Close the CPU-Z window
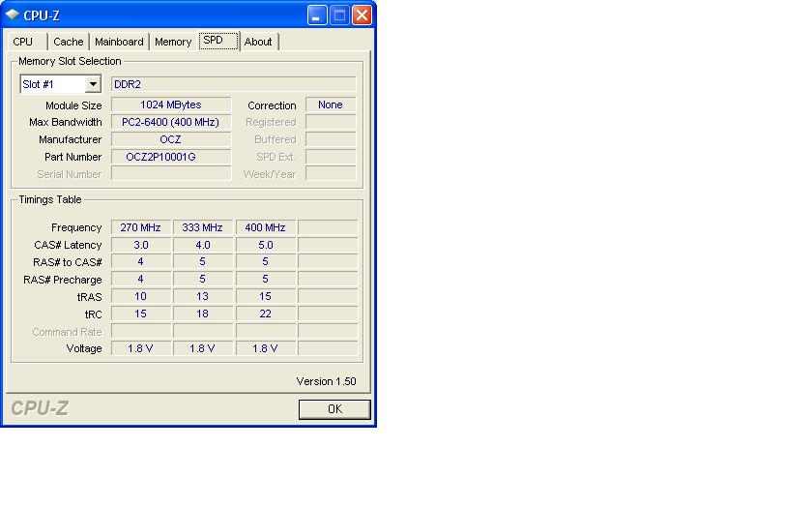 coord(362,15)
